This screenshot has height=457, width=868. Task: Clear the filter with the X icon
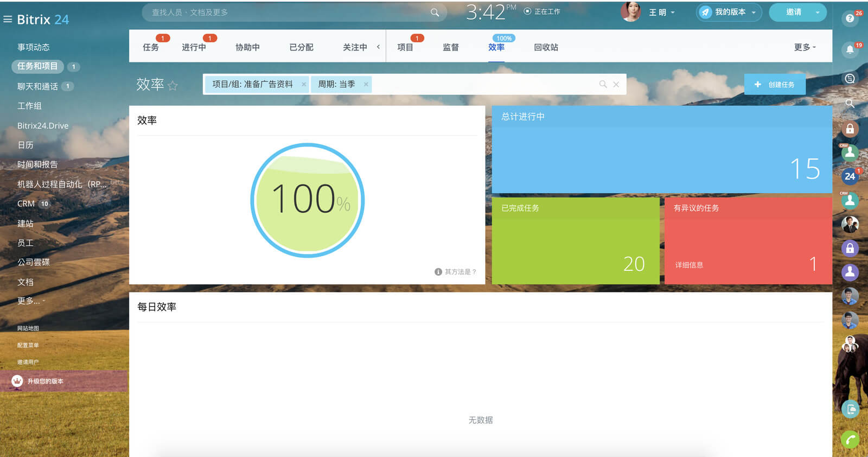coord(616,84)
